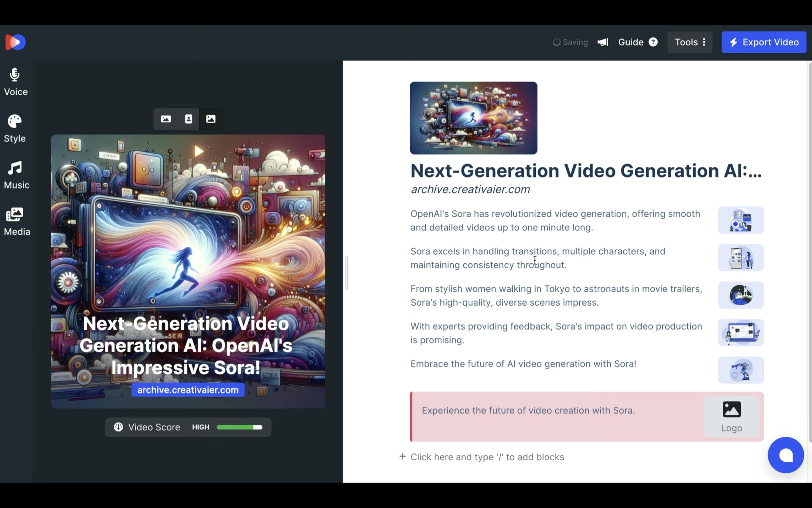Click the archive.creativaier.com badge on preview
This screenshot has height=508, width=812.
click(x=188, y=390)
